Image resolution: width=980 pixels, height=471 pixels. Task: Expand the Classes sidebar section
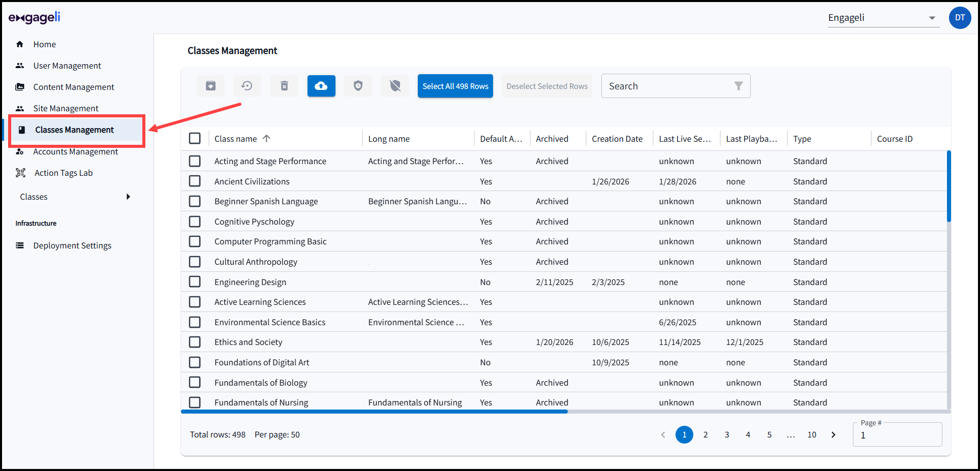(75, 197)
